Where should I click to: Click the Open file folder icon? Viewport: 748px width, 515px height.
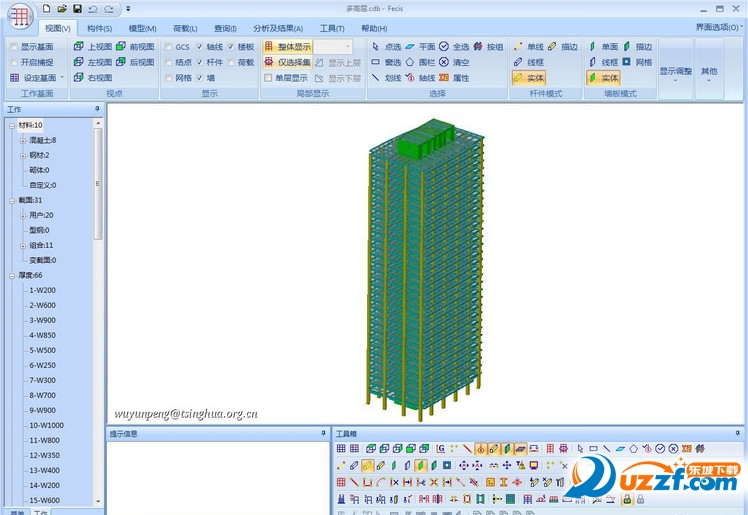pos(62,9)
